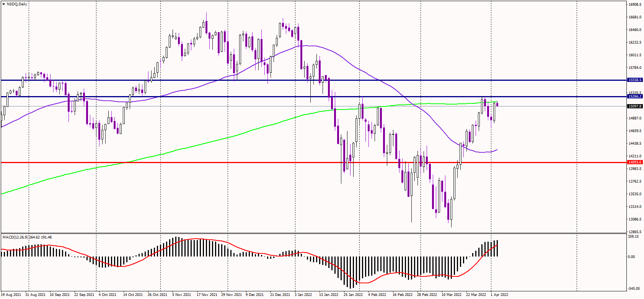Click the 14887.0 price axis label

[x=635, y=118]
